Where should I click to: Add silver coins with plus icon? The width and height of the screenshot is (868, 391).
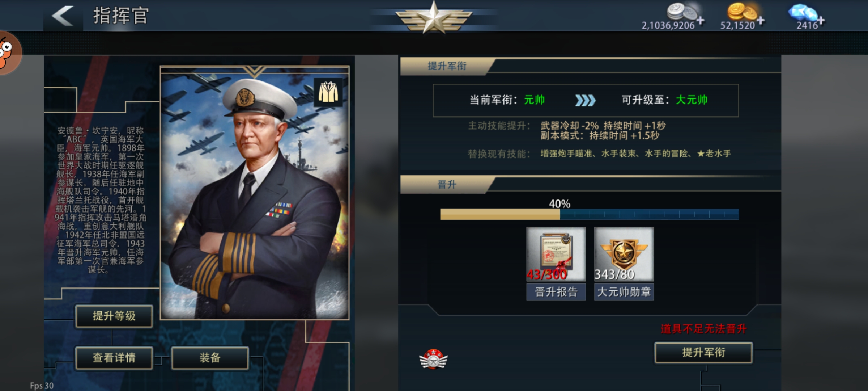pos(700,21)
